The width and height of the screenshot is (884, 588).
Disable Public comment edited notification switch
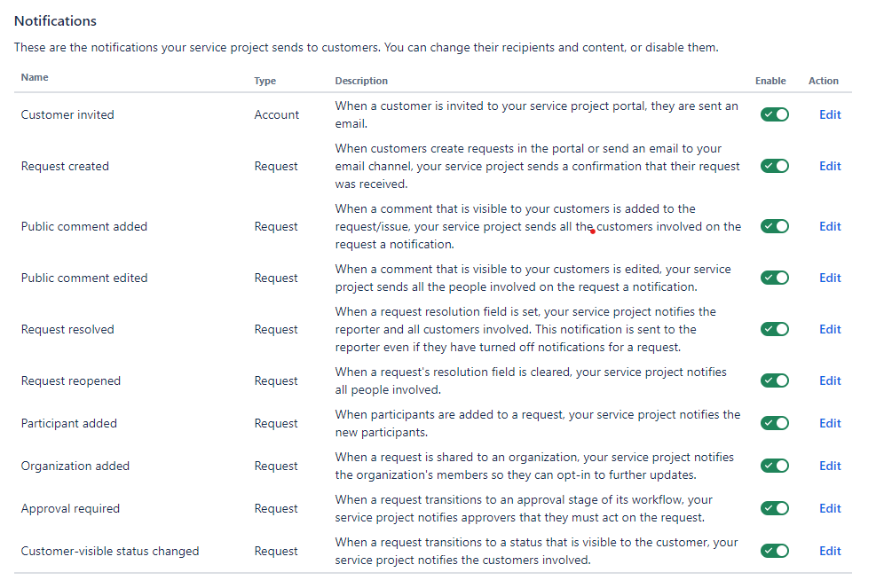pyautogui.click(x=774, y=278)
